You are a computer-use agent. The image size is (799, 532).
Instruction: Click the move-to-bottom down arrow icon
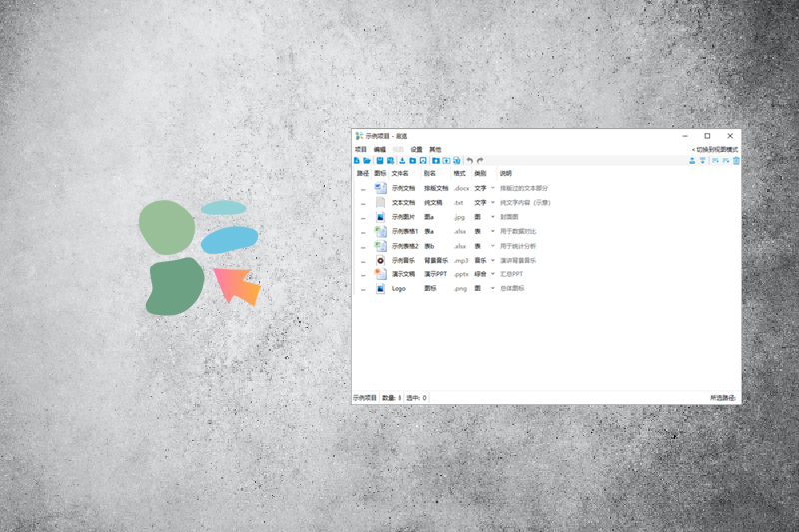(x=703, y=161)
